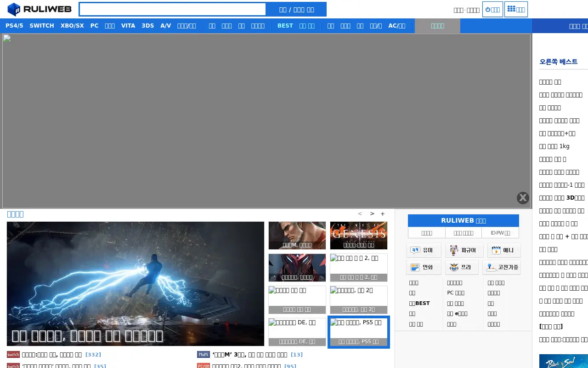Click the Multi tag beside the [13] headline
The image size is (588, 368).
[204, 355]
